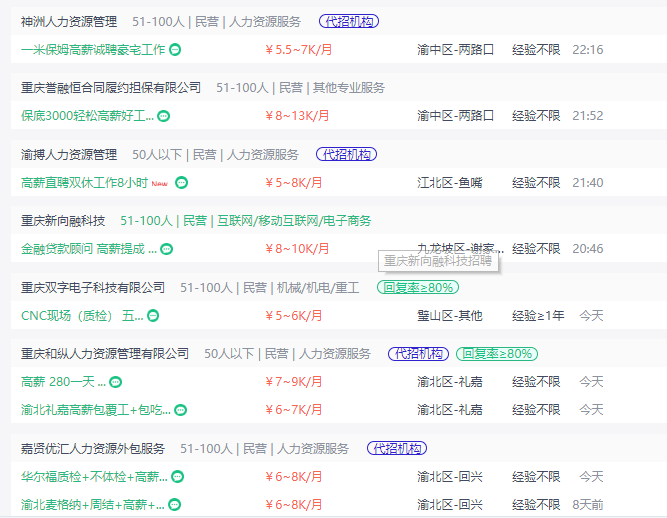Open chat icon beside 渝北礼嘉高薪包覆工
Viewport: 667px width, 518px height.
click(x=181, y=410)
